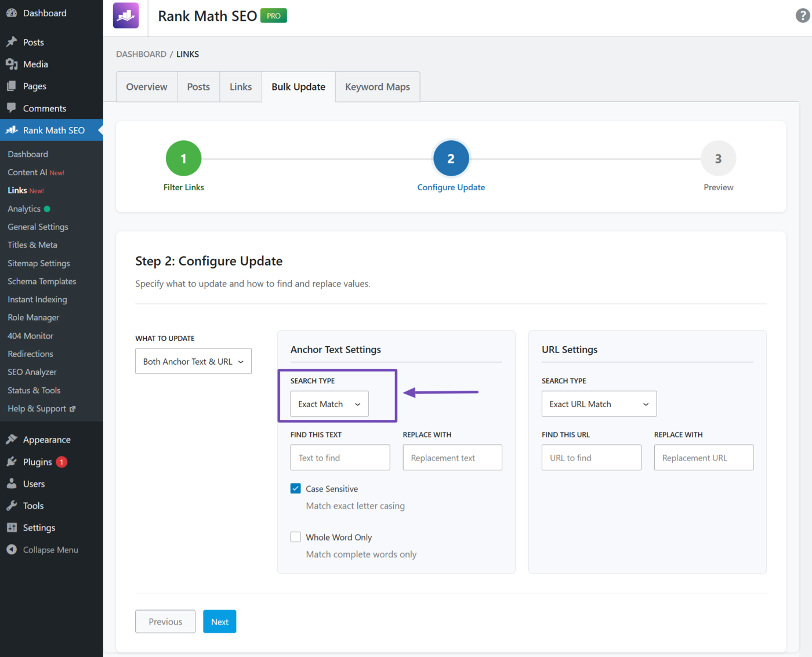Open the Tools wrench icon

(12, 506)
